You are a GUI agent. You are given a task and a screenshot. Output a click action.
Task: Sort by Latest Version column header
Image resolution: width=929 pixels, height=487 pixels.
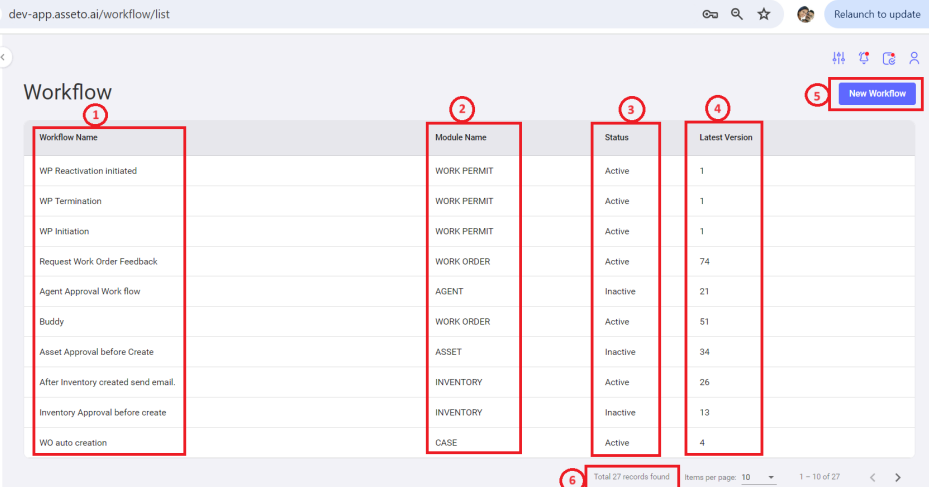point(725,137)
